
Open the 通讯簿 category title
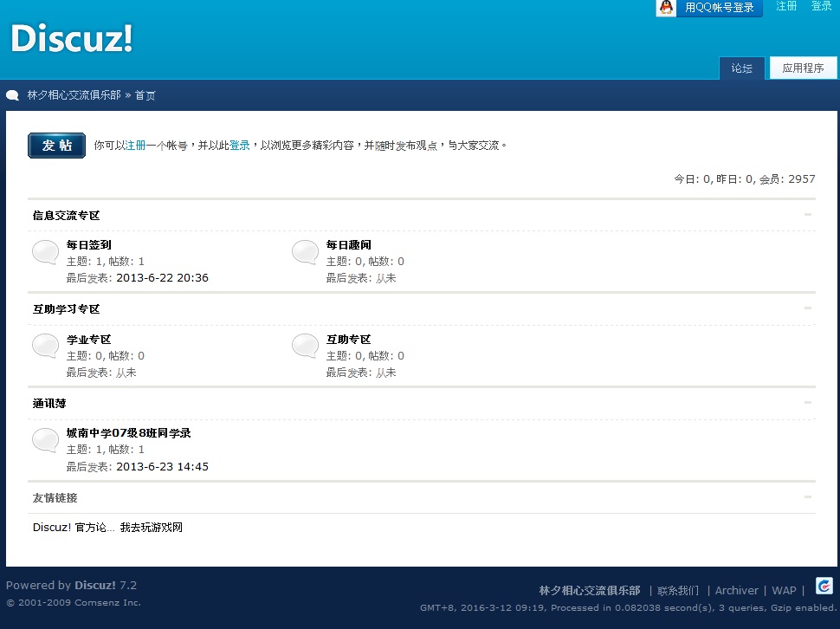(x=49, y=404)
